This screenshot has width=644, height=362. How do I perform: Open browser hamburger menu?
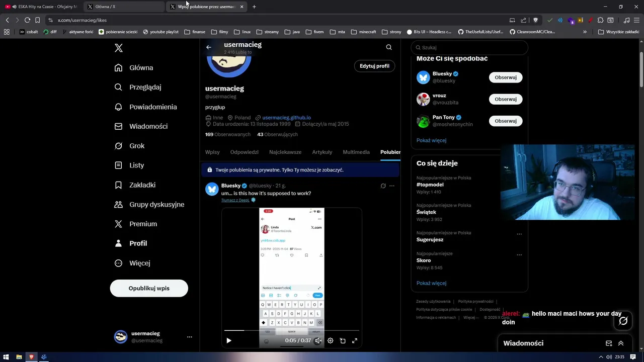(x=636, y=20)
